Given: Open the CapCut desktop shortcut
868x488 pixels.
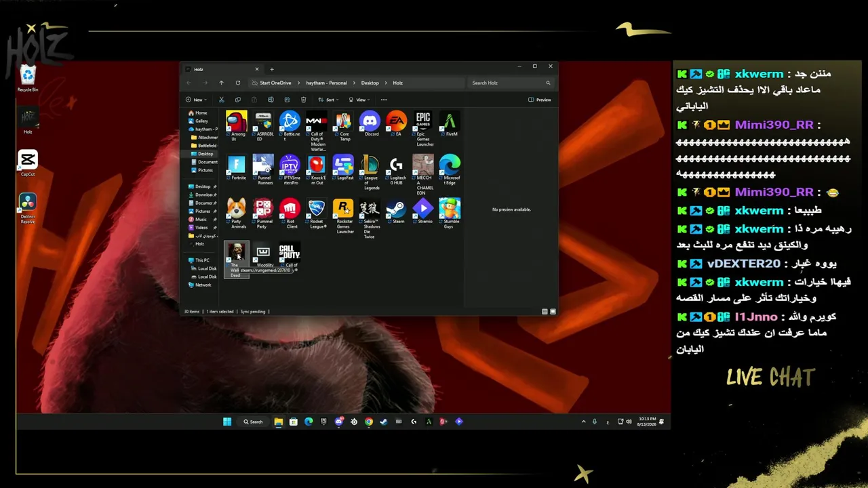Looking at the screenshot, I should [28, 163].
